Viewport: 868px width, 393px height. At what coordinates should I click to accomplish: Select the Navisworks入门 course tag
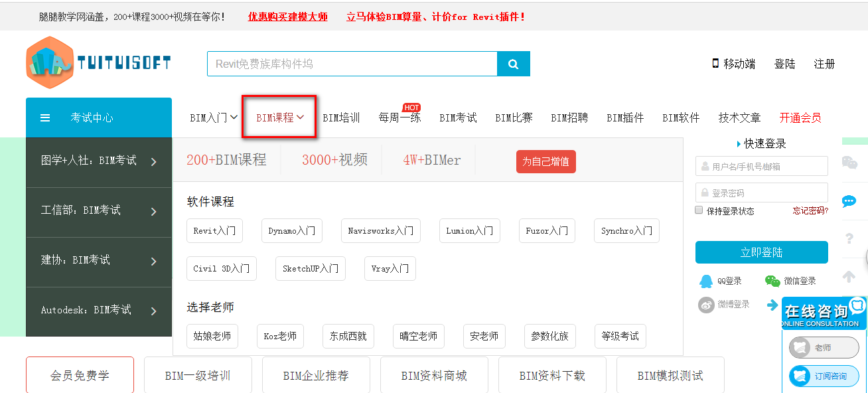pos(381,230)
